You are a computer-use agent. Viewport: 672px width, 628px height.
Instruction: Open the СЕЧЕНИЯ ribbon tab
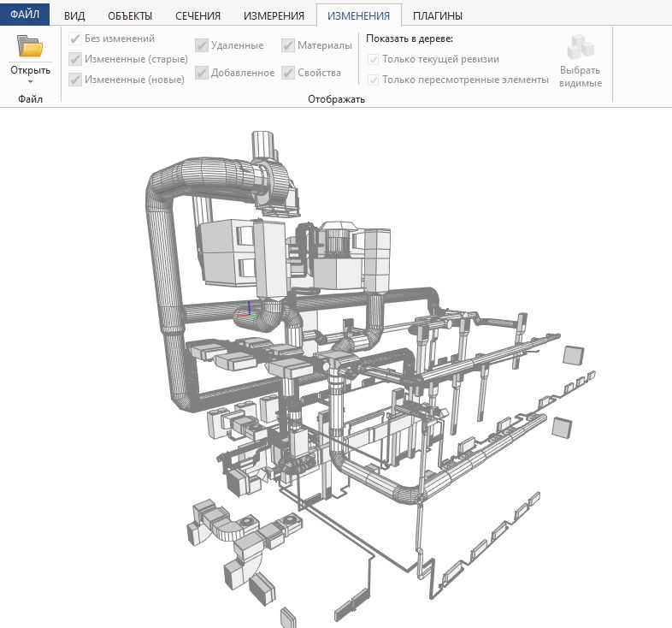coord(197,15)
